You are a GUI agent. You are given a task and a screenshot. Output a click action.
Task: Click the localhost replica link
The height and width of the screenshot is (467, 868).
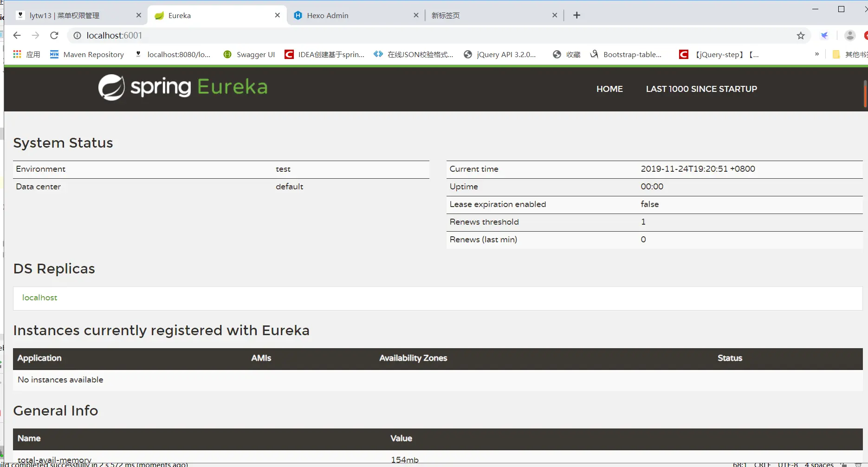click(x=39, y=298)
